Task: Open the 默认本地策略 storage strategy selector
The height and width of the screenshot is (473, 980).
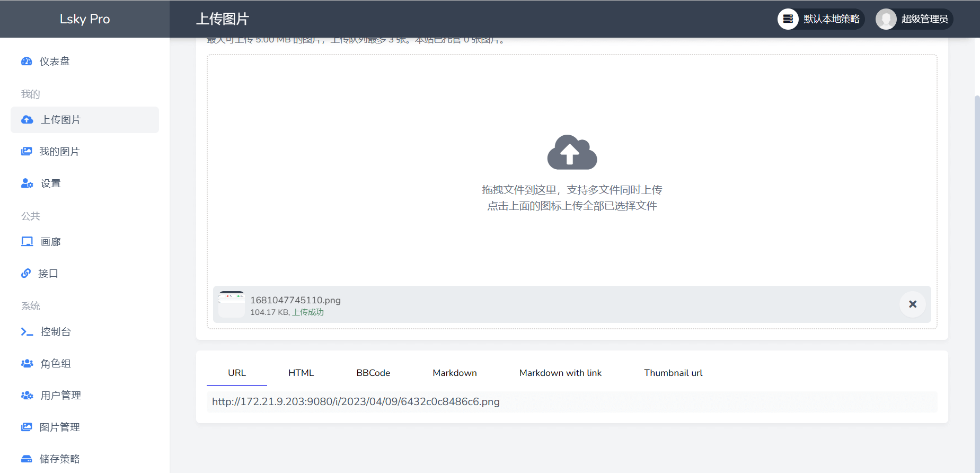Action: [x=820, y=19]
